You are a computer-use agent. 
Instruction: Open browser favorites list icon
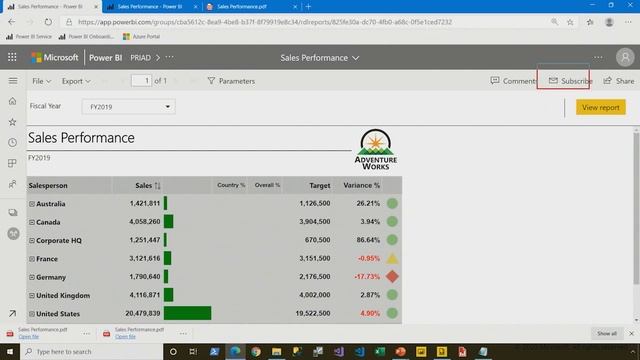click(590, 22)
